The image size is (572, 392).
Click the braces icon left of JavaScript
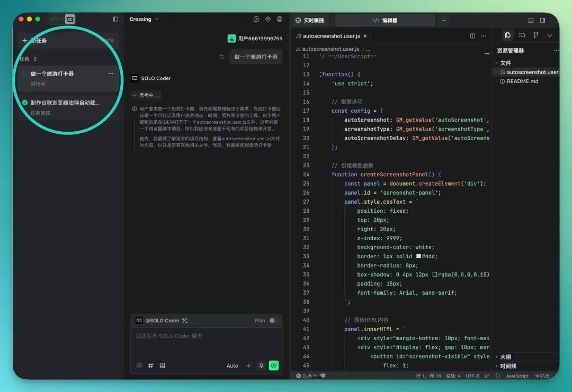(497, 376)
